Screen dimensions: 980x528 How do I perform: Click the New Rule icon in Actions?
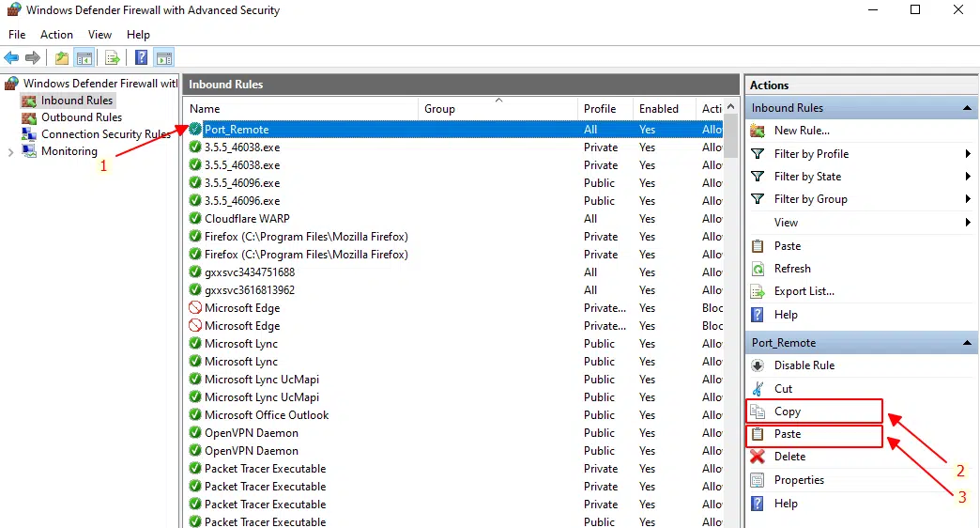click(758, 131)
